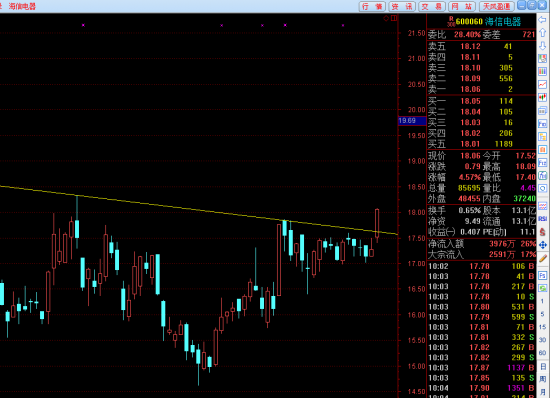The image size is (550, 398).
Task: Open the 资讯 news menu
Action: click(402, 6)
